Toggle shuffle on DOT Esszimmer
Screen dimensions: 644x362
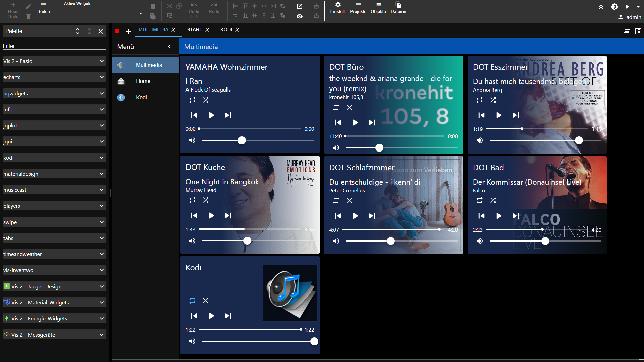point(493,100)
